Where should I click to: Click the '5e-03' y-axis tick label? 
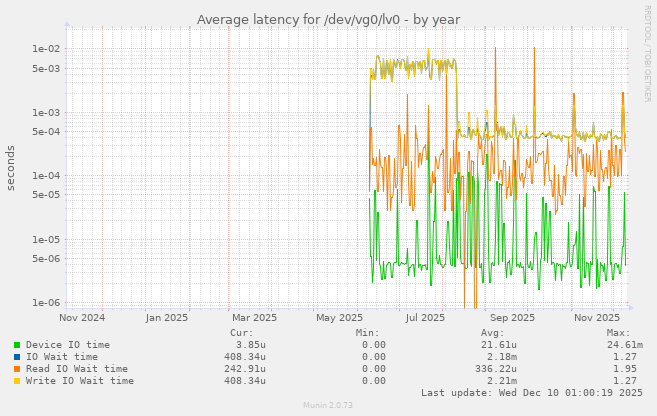(46, 68)
